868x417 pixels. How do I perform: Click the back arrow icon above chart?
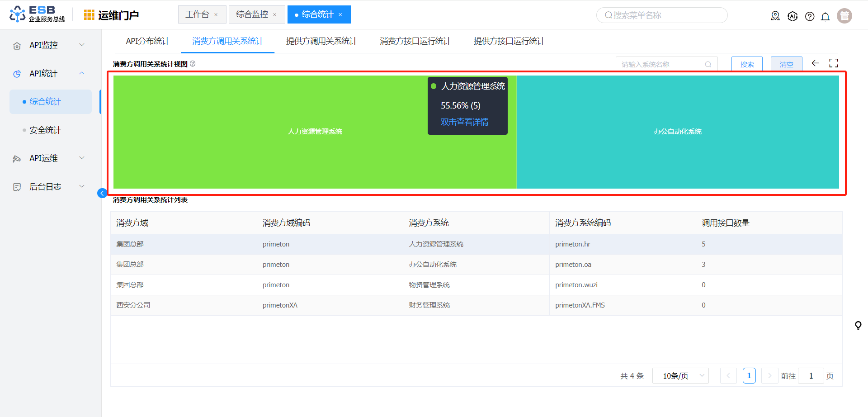pyautogui.click(x=816, y=63)
